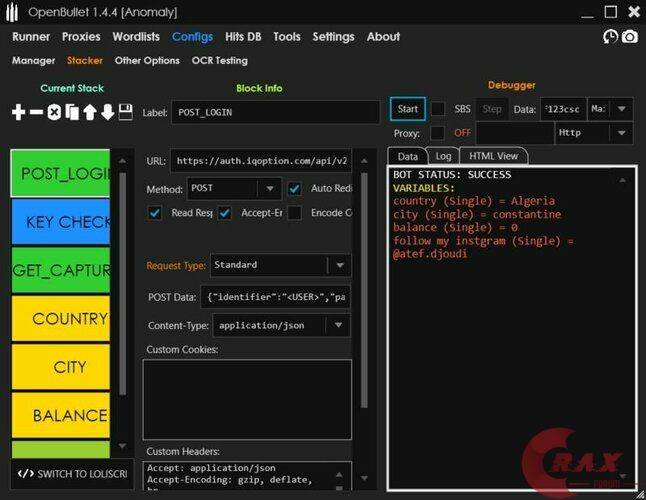
Task: Open the About menu
Action: coord(383,37)
